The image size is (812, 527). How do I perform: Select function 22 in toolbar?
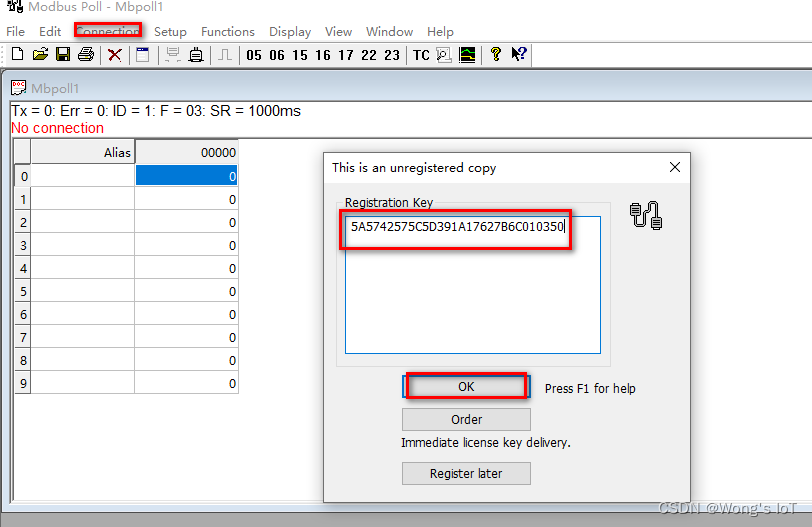369,55
